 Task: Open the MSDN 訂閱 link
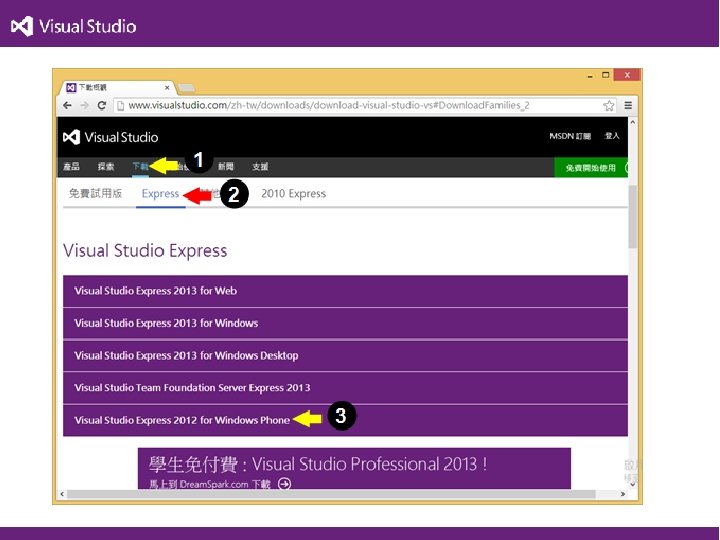(x=570, y=136)
